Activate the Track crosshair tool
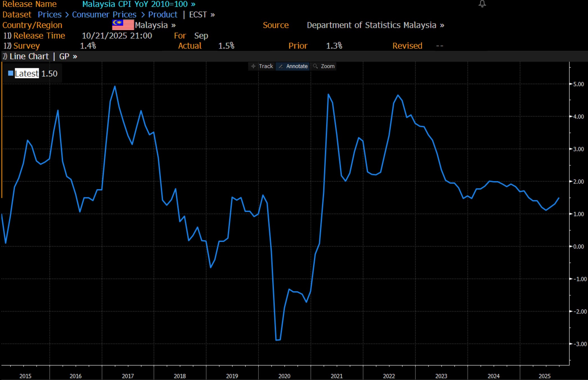The image size is (588, 380). click(262, 66)
